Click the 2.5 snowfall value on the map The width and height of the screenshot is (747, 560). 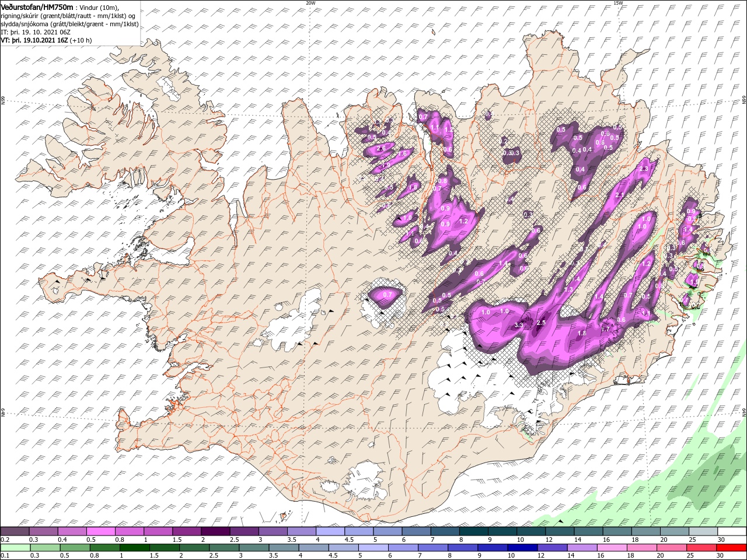[x=540, y=323]
